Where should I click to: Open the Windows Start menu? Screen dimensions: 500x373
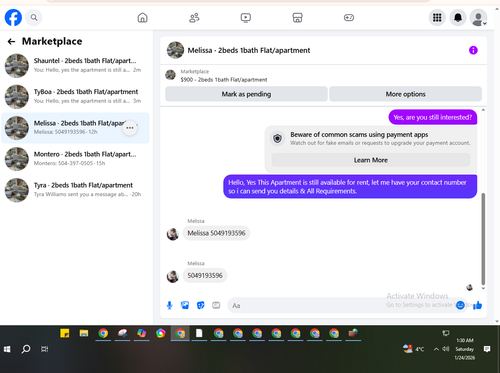point(7,349)
